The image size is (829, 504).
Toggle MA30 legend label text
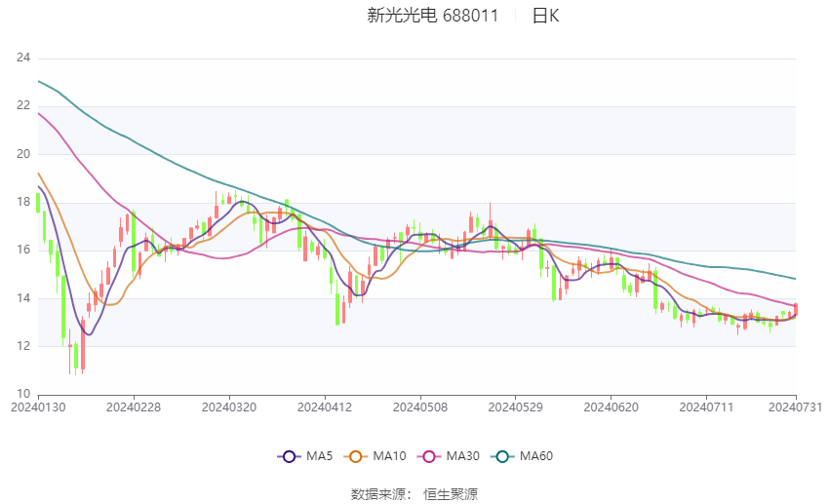463,456
